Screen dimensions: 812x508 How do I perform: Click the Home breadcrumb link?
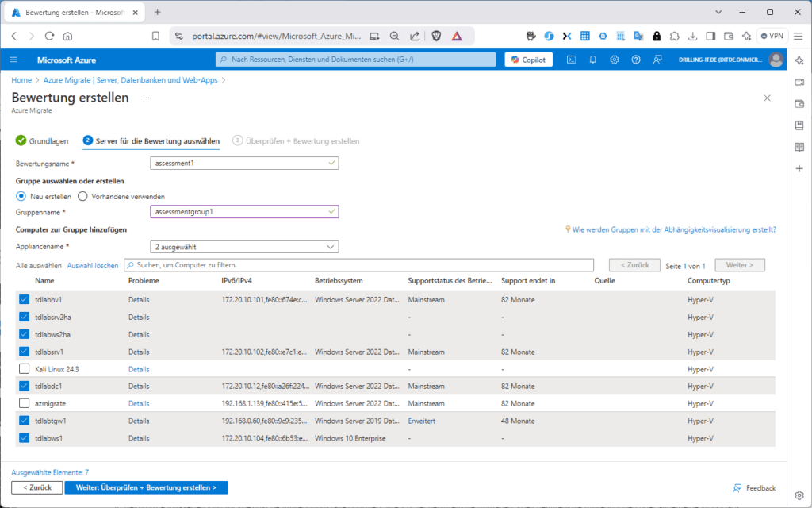pyautogui.click(x=21, y=80)
